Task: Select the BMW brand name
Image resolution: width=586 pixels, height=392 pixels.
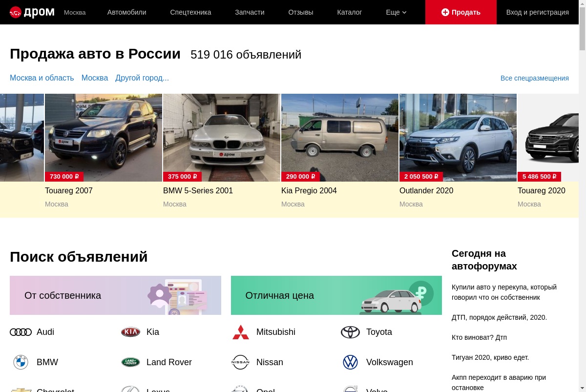Action: click(47, 362)
